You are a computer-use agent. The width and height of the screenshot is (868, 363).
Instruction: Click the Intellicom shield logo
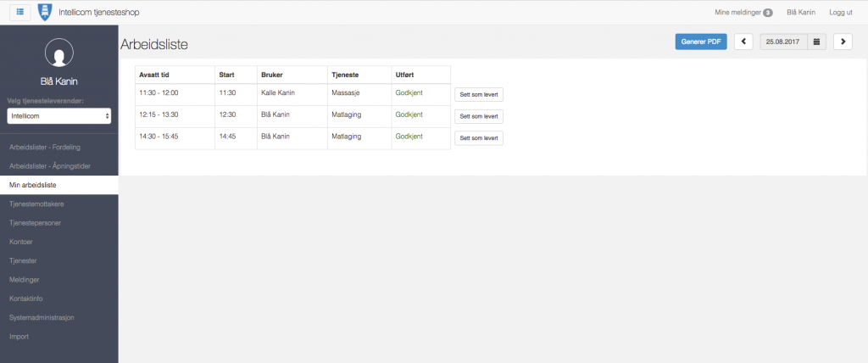44,12
